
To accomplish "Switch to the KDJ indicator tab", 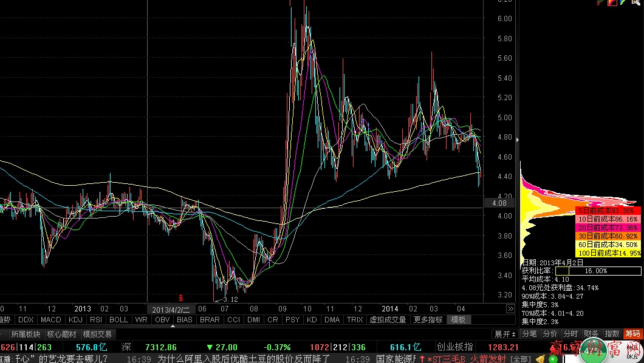I will 75,319.
